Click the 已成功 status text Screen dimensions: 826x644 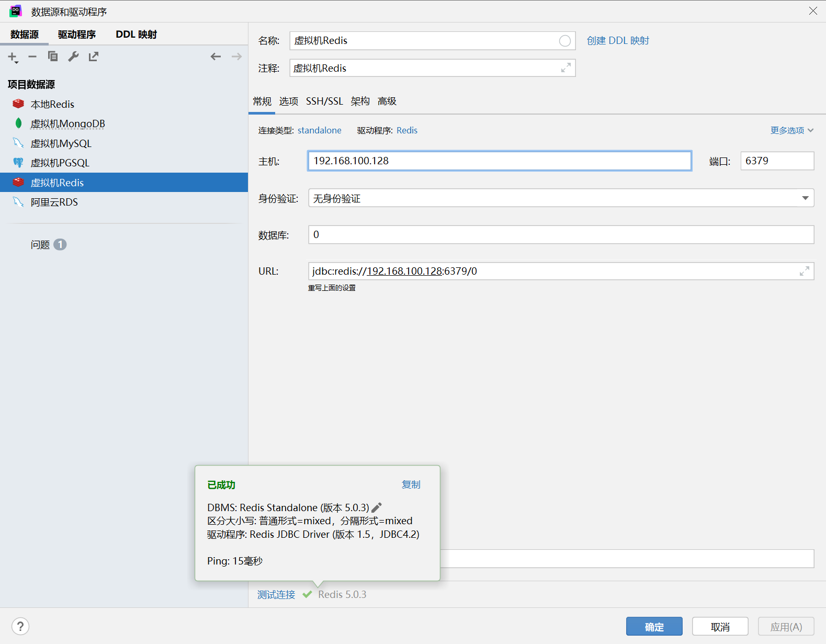221,485
